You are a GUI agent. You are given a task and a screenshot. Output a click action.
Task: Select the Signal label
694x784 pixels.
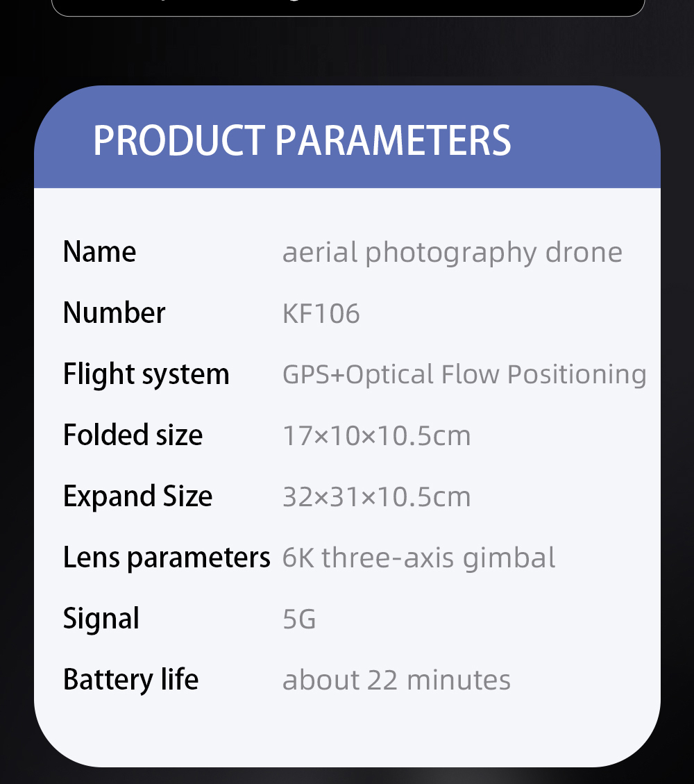click(x=101, y=619)
